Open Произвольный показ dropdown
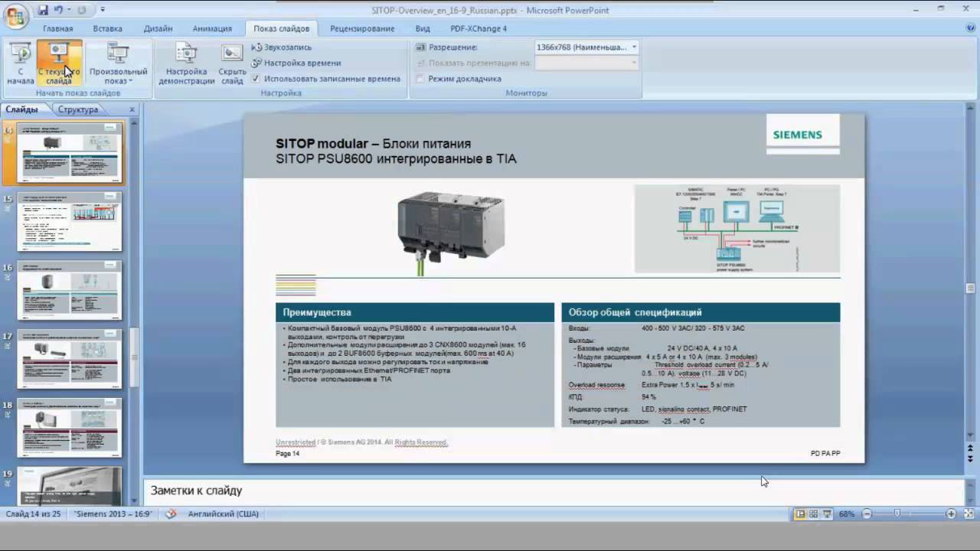Viewport: 980px width, 551px height. coord(118,64)
